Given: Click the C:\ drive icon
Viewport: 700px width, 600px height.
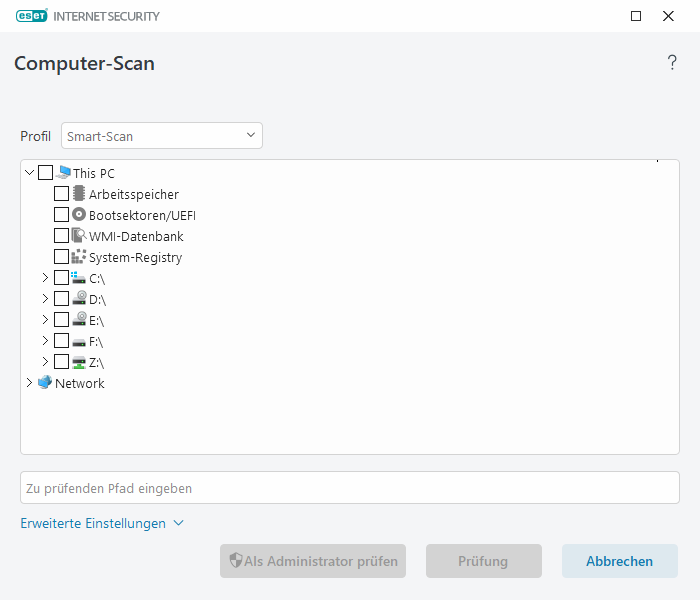Looking at the screenshot, I should [x=79, y=278].
